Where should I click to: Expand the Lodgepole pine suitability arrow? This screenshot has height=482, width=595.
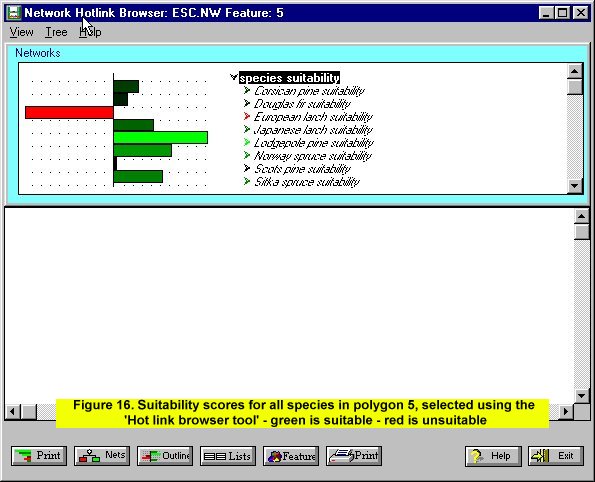[x=247, y=142]
